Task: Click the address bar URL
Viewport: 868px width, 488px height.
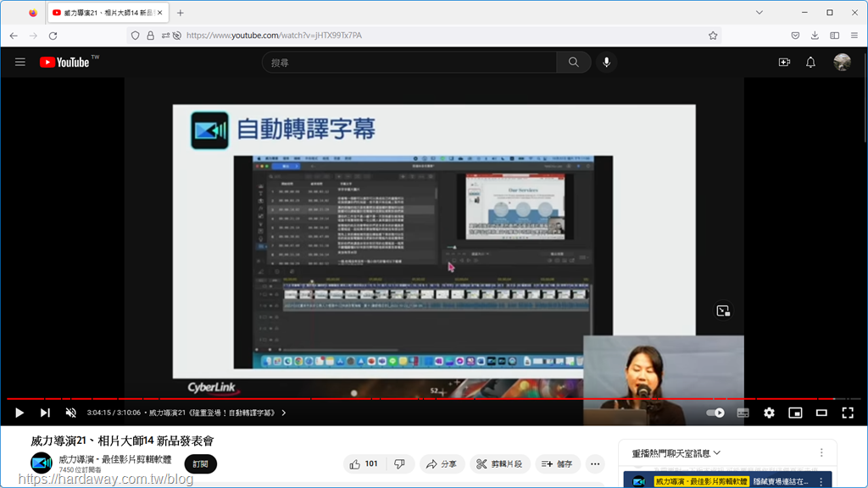Action: point(274,36)
